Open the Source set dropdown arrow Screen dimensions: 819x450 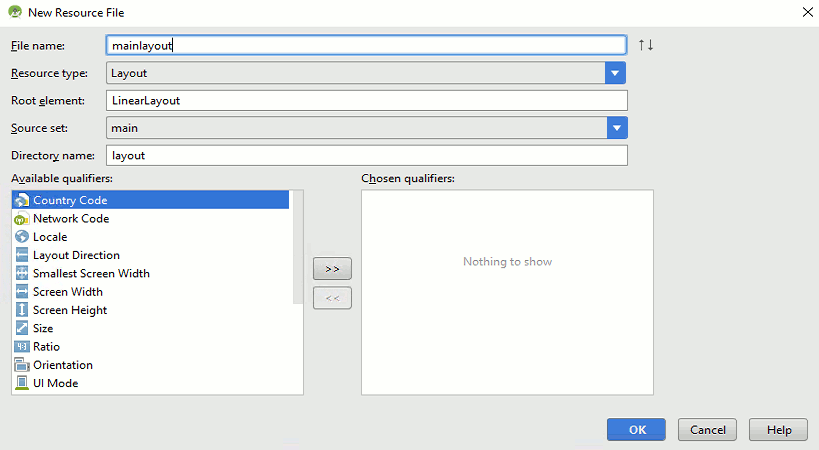point(617,128)
